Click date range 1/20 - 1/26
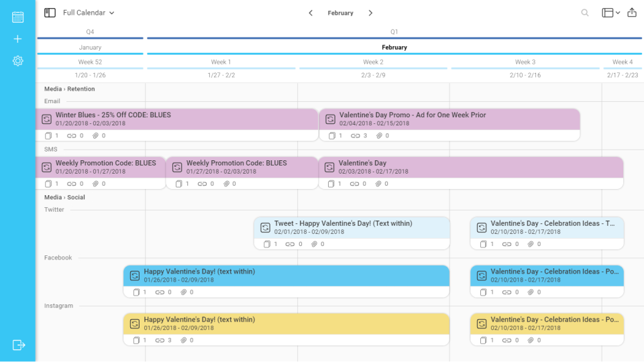 [90, 75]
